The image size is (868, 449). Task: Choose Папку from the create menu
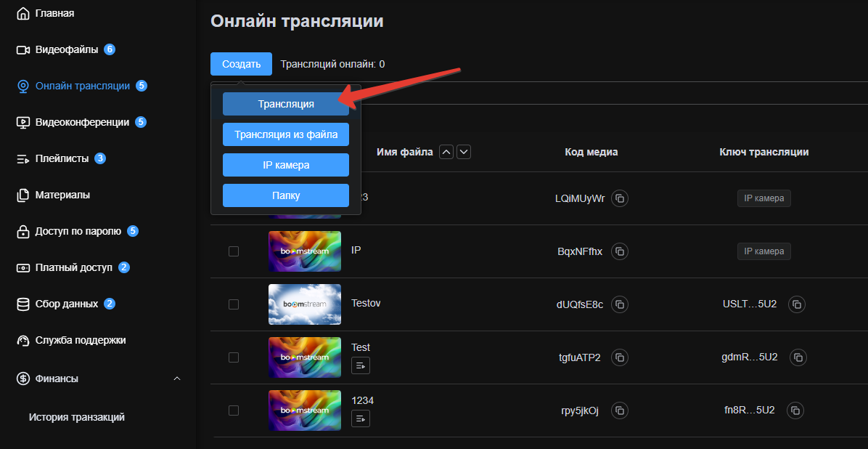point(286,195)
